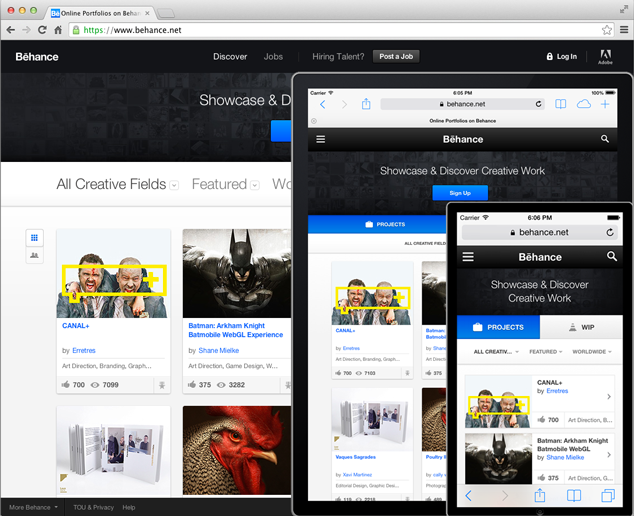
Task: Open WORLDWIDE filter on iPhone
Action: [x=592, y=351]
